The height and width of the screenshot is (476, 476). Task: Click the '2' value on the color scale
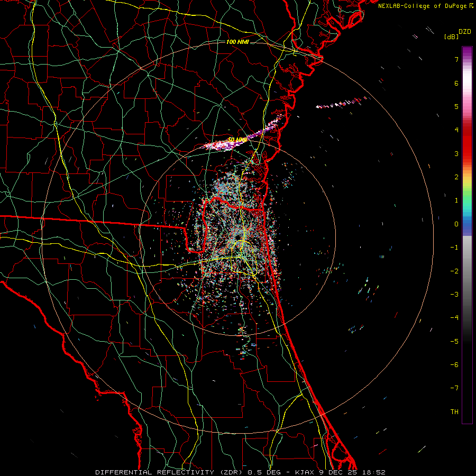tap(456, 177)
